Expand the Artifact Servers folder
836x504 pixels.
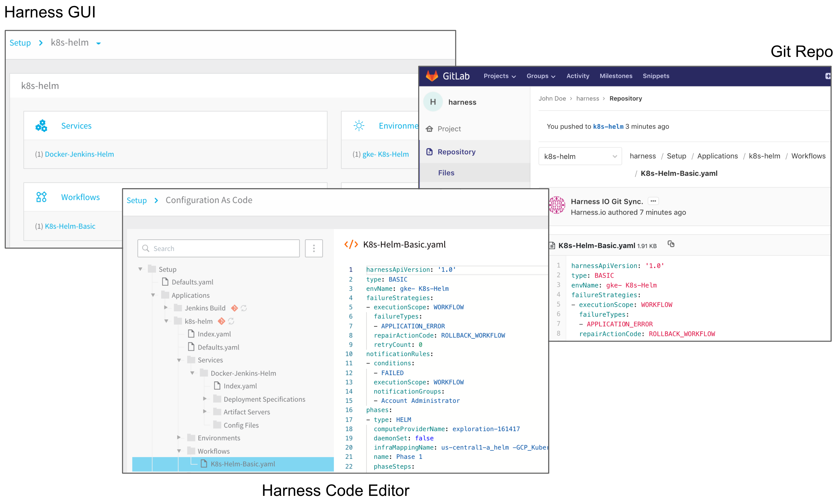[x=205, y=411]
